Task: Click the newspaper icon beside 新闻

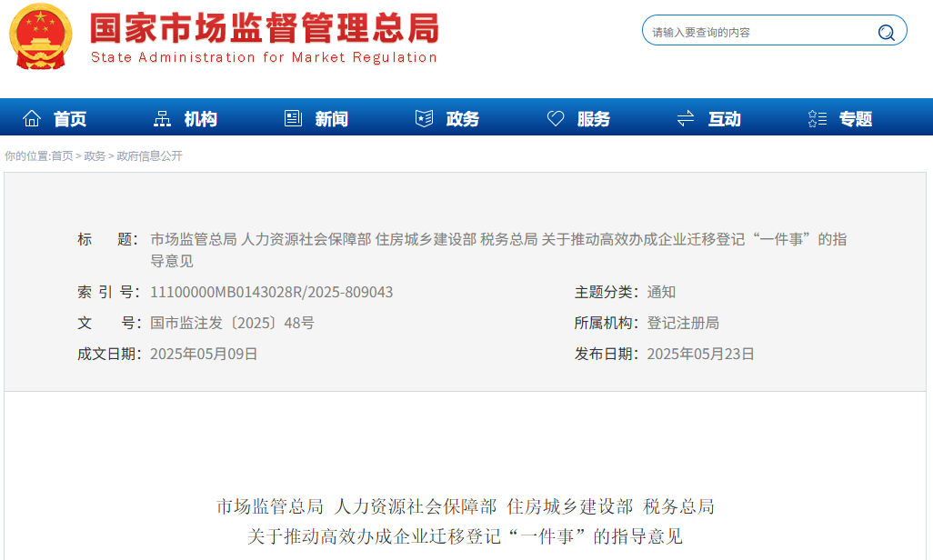Action: pyautogui.click(x=293, y=118)
